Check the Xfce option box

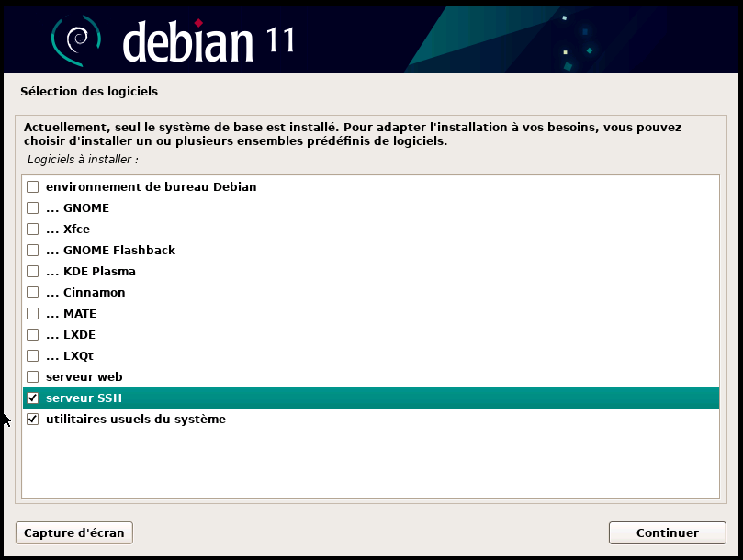click(x=33, y=229)
